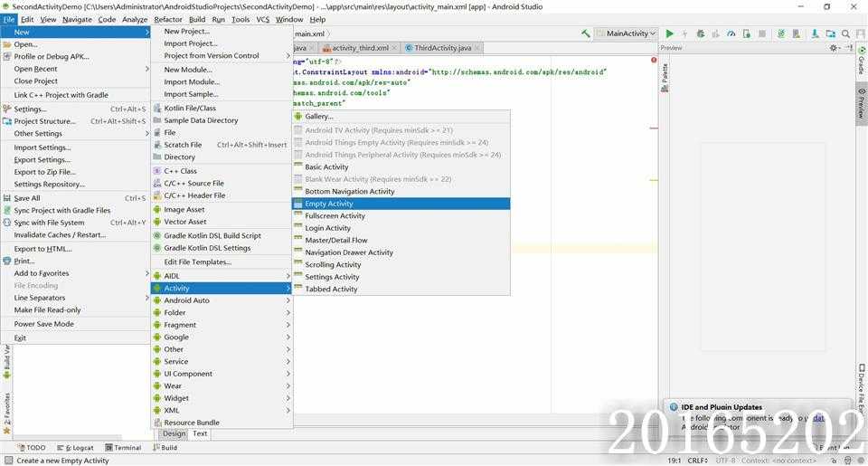This screenshot has width=868, height=466.
Task: Expand Open Recent submenu
Action: pyautogui.click(x=76, y=69)
